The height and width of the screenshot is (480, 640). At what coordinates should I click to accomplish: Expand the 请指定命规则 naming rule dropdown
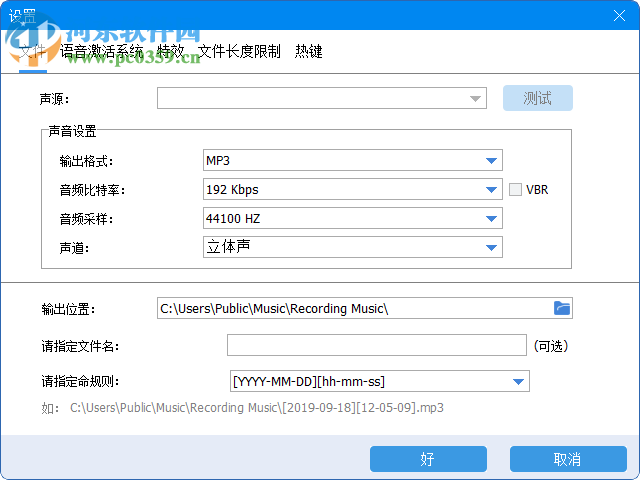[x=380, y=381]
